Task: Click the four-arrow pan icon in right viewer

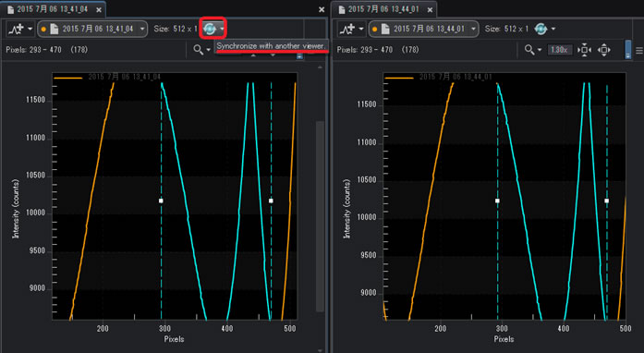Action: [603, 50]
